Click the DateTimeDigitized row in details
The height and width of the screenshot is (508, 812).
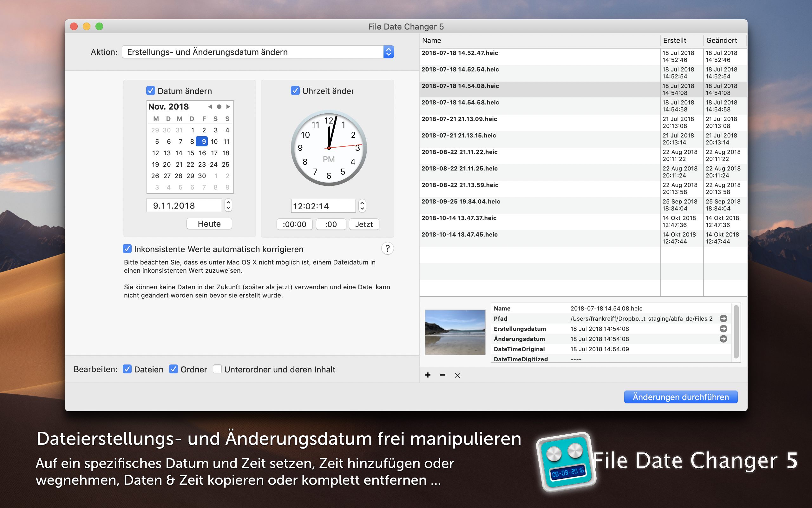[x=611, y=359]
